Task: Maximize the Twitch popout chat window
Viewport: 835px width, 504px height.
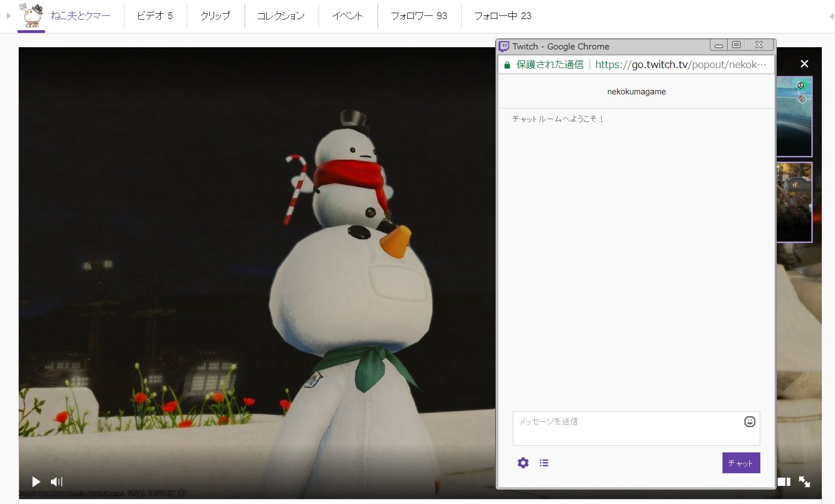Action: point(736,45)
